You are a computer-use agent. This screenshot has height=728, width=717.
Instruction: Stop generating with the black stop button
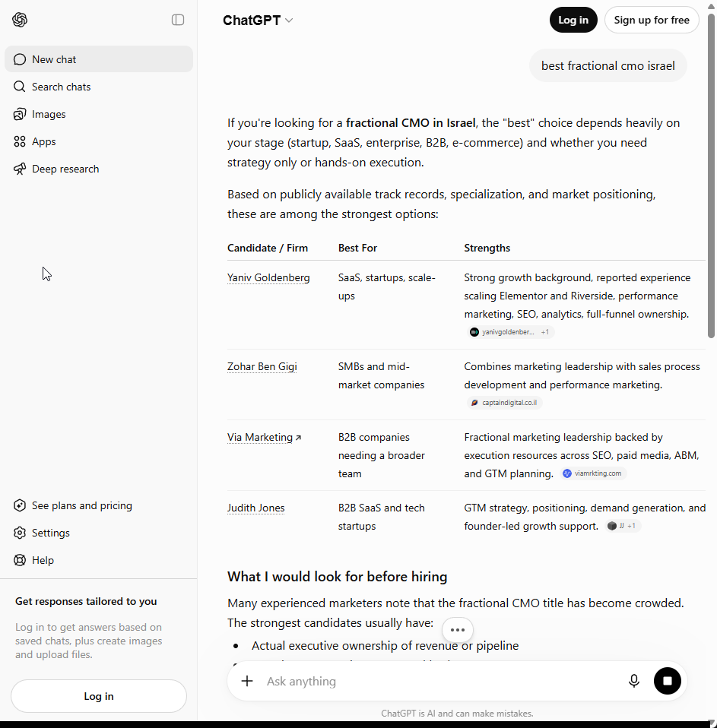coord(668,681)
